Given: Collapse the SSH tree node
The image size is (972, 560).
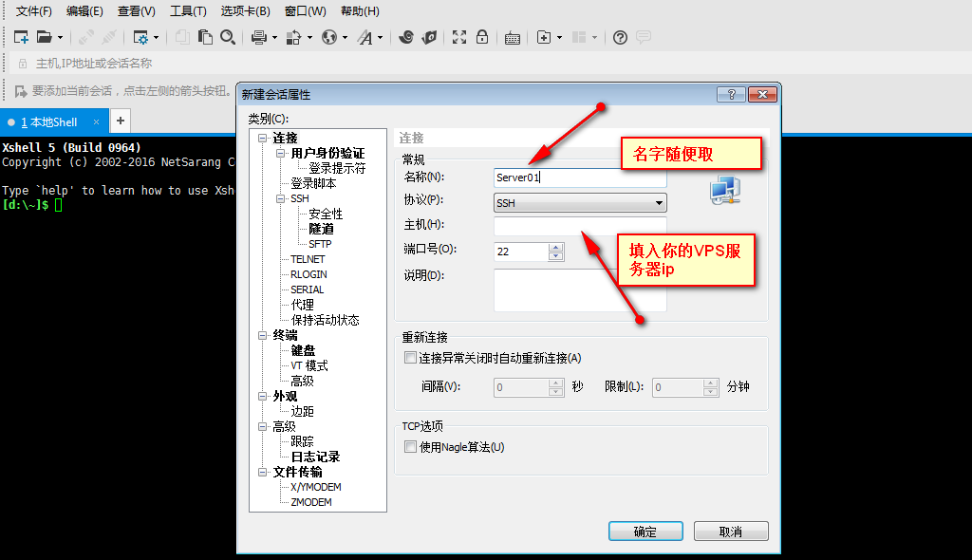Looking at the screenshot, I should point(280,198).
